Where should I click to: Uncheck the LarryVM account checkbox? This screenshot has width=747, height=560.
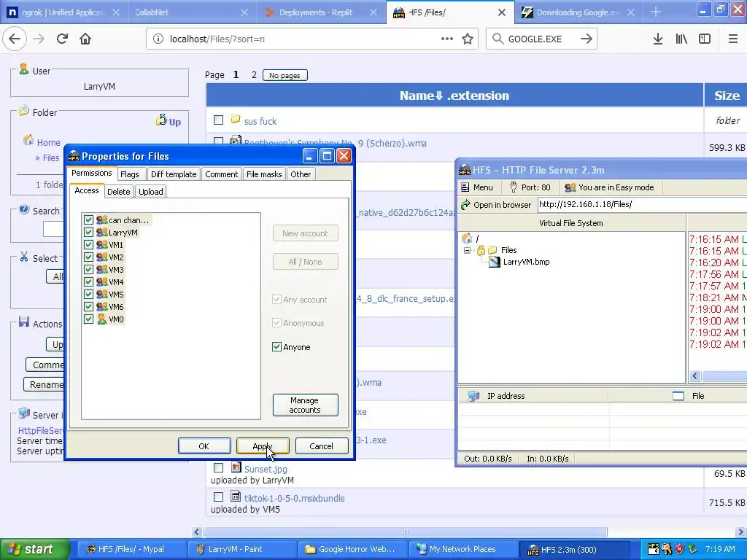pos(88,233)
